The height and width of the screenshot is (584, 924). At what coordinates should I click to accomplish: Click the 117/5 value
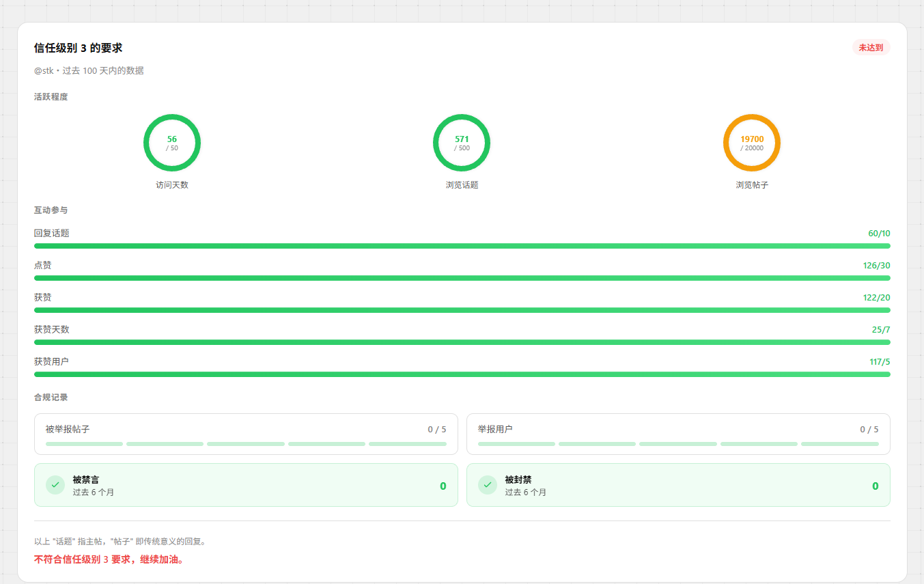(x=880, y=362)
